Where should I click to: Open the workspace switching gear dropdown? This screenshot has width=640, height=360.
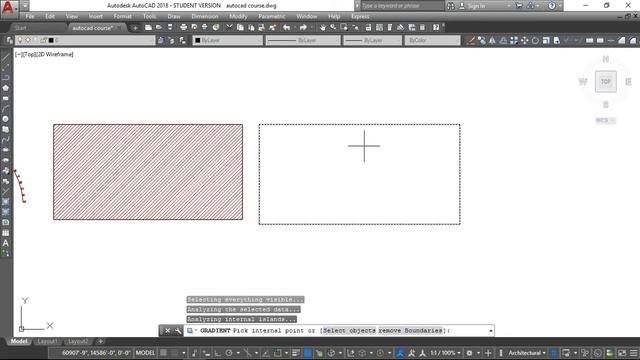(472, 353)
